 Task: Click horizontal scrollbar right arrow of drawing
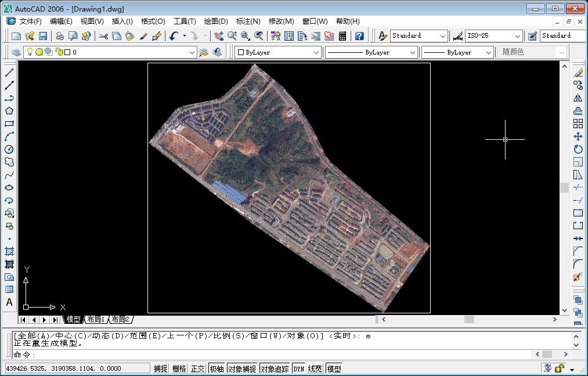[x=555, y=319]
